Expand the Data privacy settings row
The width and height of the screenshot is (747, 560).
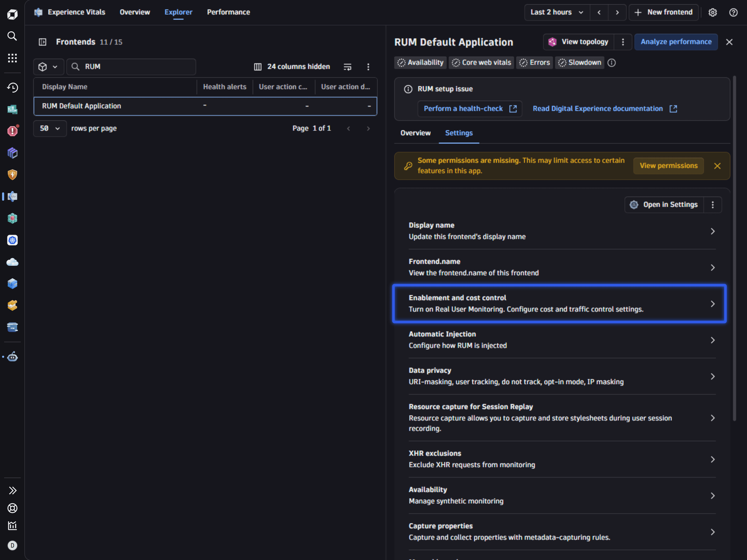[562, 376]
